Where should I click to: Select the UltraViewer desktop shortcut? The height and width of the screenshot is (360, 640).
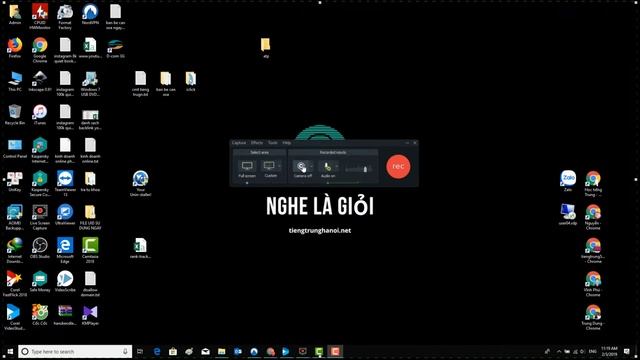click(65, 215)
